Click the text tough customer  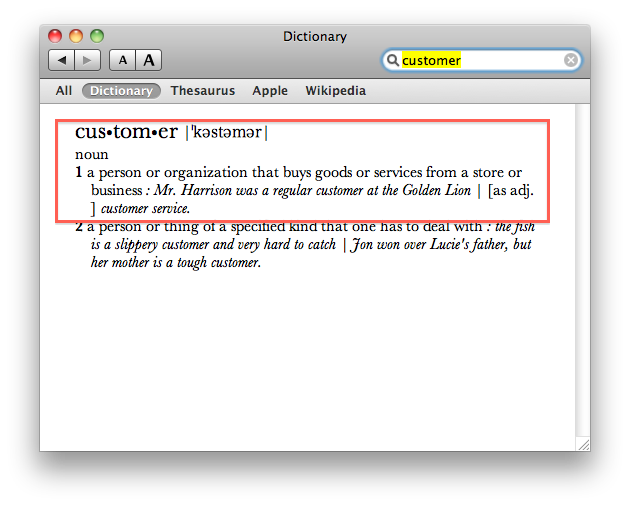219,262
